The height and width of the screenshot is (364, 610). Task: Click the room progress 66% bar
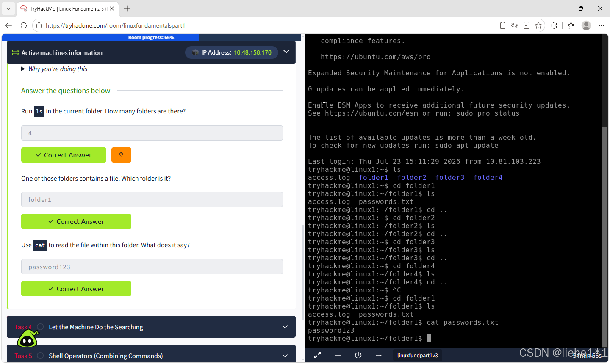(151, 37)
